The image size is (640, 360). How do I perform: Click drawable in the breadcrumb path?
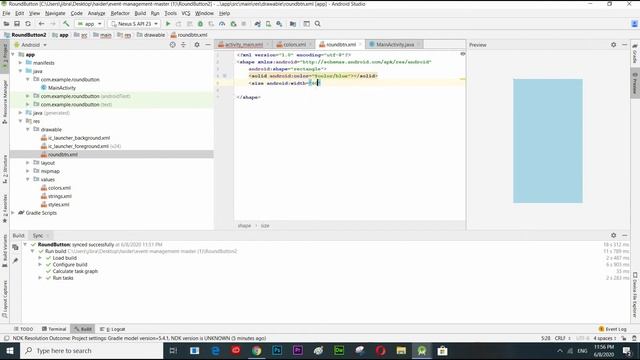click(151, 35)
